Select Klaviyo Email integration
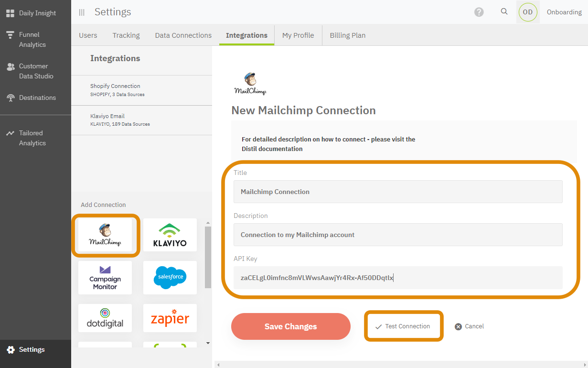This screenshot has height=368, width=588. (141, 120)
